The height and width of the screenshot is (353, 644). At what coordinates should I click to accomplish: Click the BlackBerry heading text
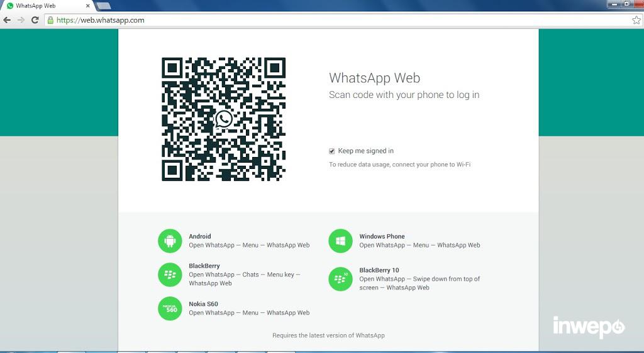204,266
